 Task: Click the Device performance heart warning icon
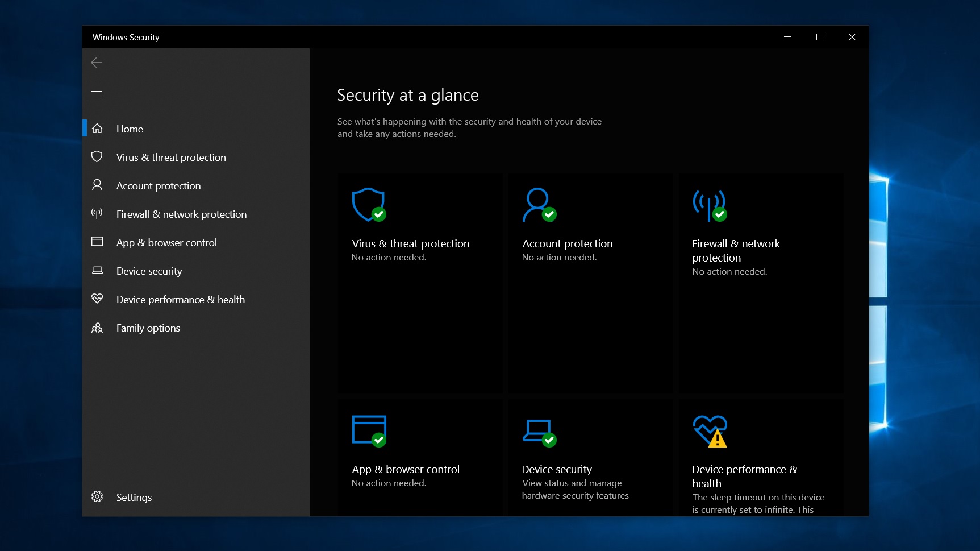tap(710, 431)
